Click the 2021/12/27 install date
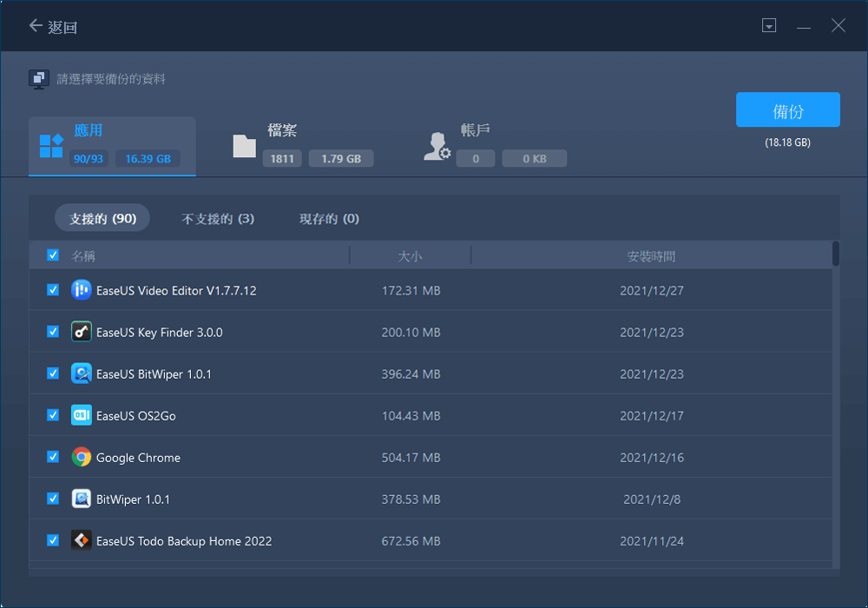868x608 pixels. pyautogui.click(x=652, y=291)
